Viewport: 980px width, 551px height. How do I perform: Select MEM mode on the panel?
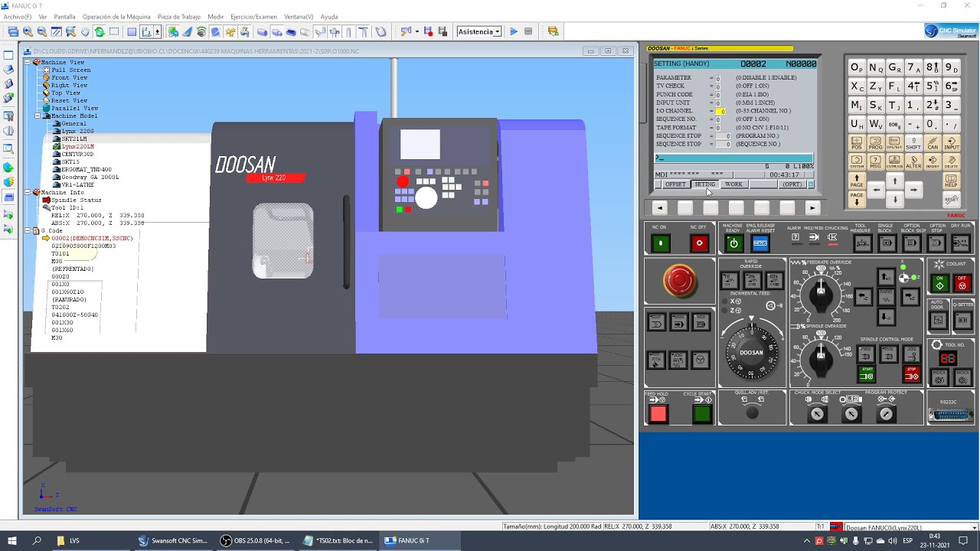(x=678, y=323)
